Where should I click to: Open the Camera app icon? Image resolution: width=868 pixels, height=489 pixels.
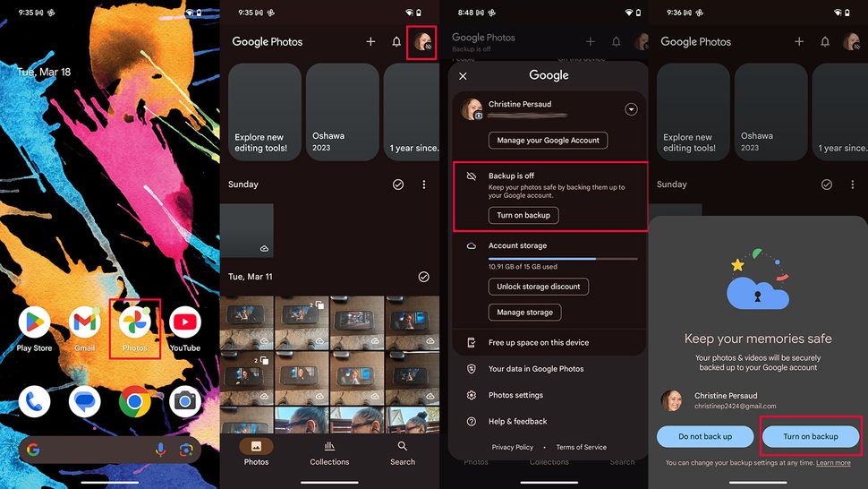point(185,401)
